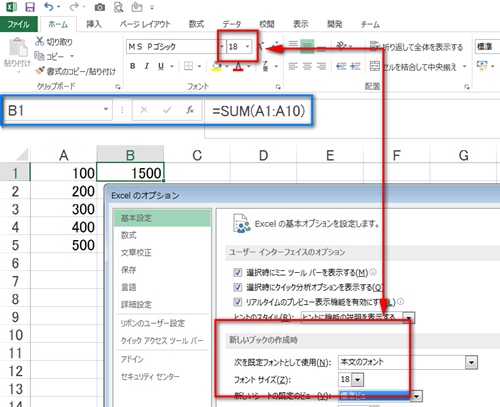Toggle Bold formatting
Screen dimensions: 500x407
pos(133,66)
